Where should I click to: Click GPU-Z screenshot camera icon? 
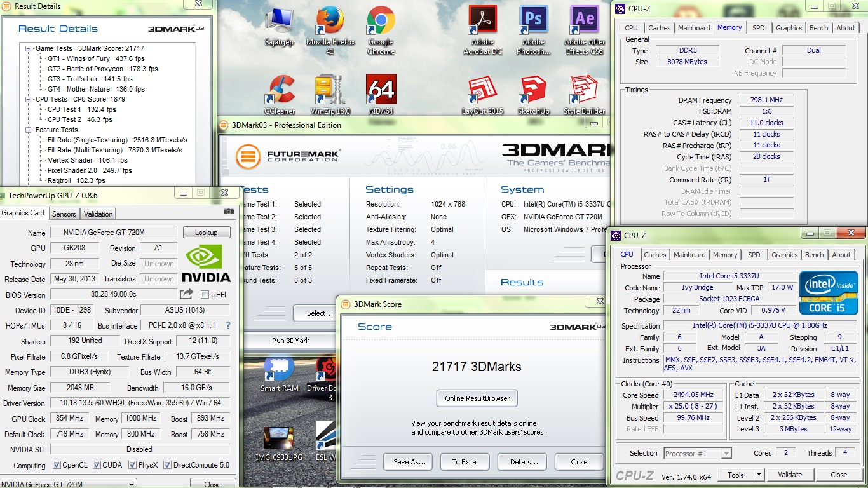[x=229, y=212]
